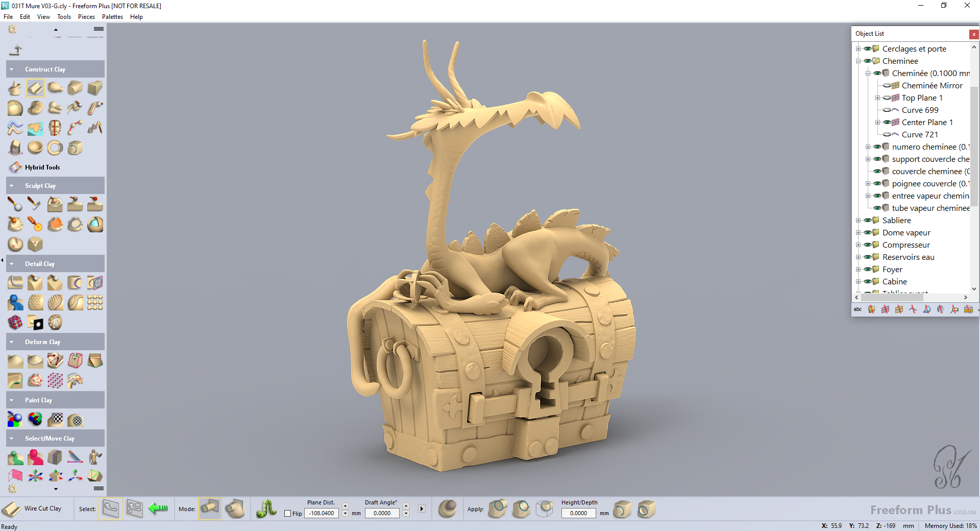980x531 pixels.
Task: Enable the Flip checkbox
Action: tap(287, 514)
